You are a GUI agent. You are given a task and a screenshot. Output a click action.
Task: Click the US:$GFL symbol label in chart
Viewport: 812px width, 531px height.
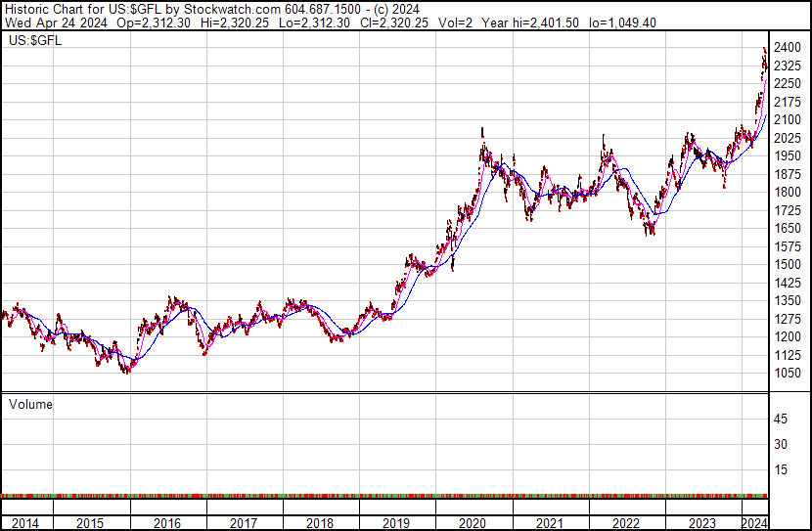pyautogui.click(x=31, y=41)
